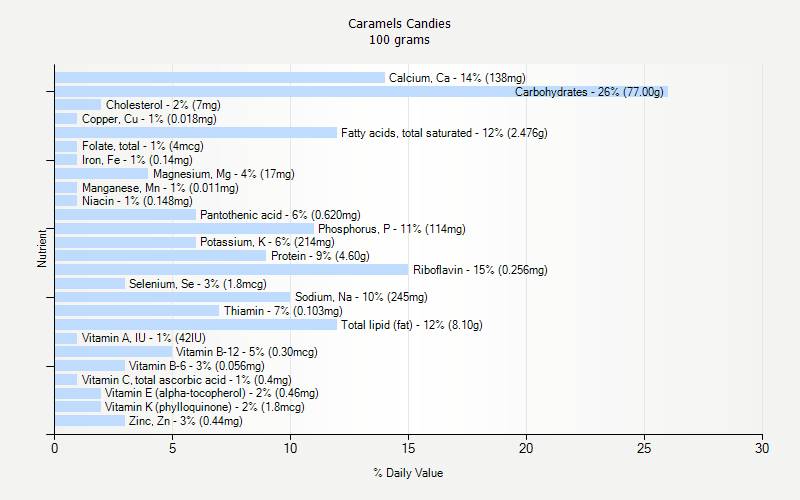Click the Vitamin B-6 - 3% label
The height and width of the screenshot is (500, 800).
tap(197, 366)
